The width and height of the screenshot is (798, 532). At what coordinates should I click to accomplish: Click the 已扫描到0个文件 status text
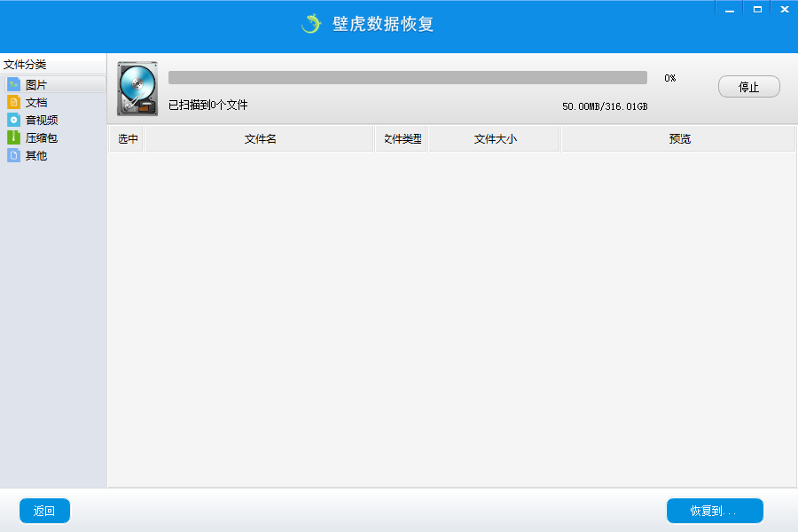point(208,105)
